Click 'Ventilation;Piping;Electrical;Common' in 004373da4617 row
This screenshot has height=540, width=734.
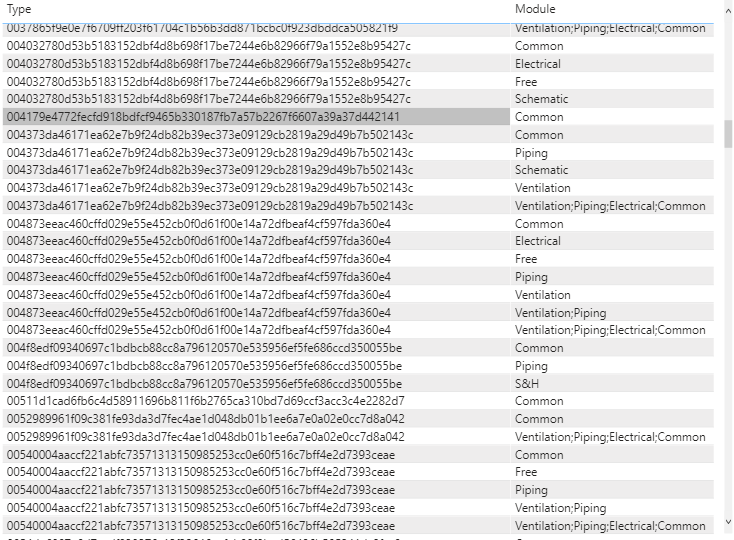point(610,206)
